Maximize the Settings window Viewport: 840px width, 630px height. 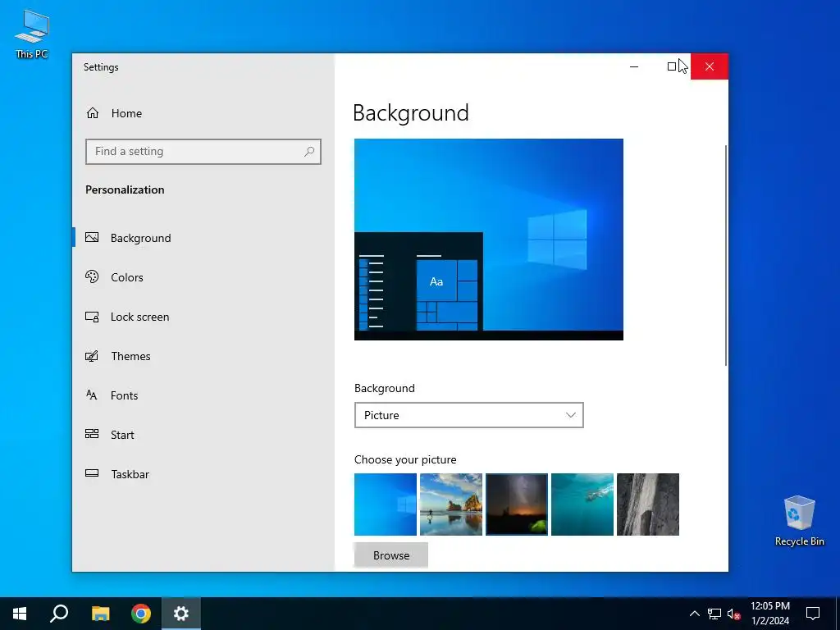click(672, 66)
